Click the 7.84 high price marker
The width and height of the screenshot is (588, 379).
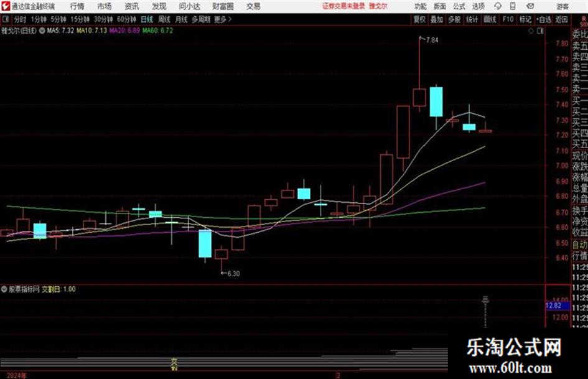(x=432, y=40)
